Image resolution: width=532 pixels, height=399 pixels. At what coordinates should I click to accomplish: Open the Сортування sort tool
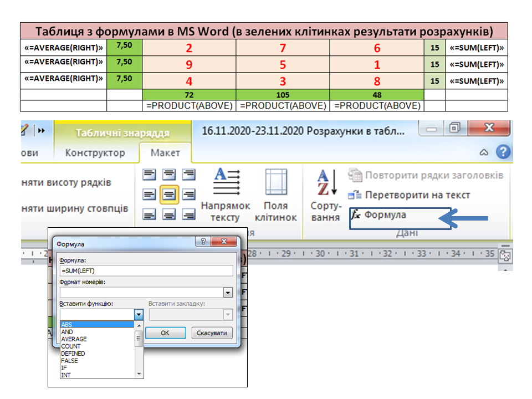[x=326, y=195]
